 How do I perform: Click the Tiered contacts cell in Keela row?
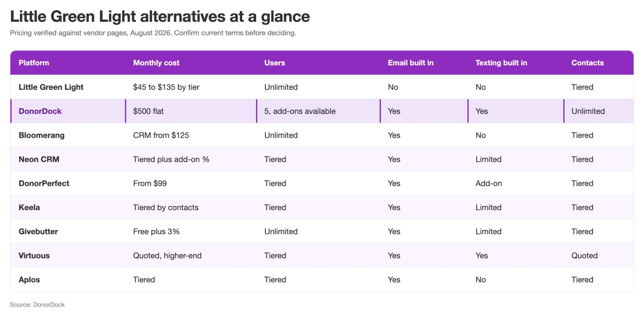coord(582,207)
